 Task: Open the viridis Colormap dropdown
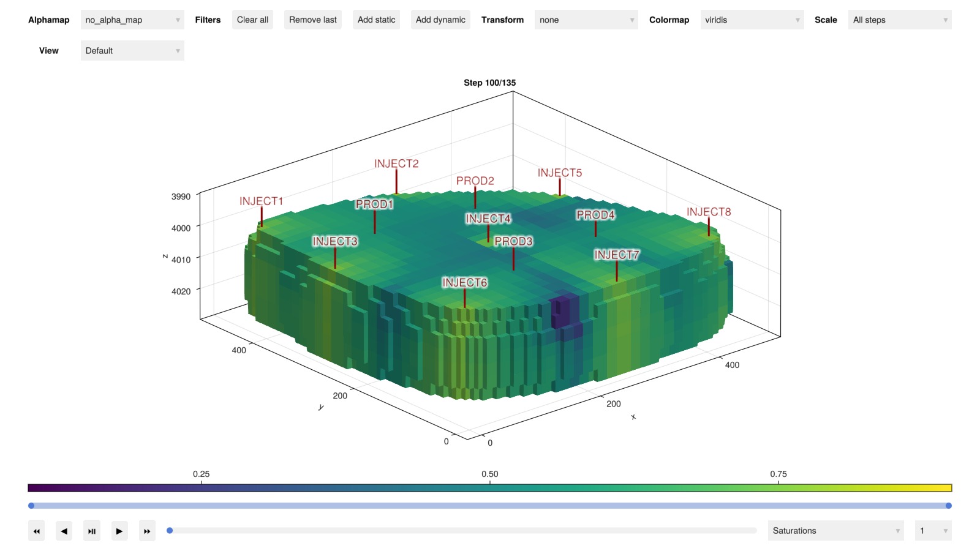coord(752,20)
